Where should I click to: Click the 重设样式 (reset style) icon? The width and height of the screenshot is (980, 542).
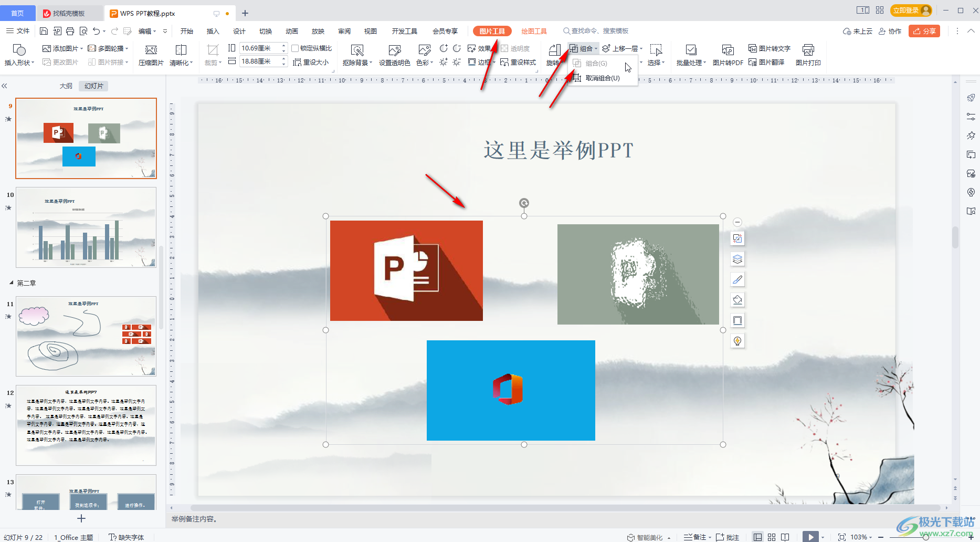pyautogui.click(x=504, y=62)
